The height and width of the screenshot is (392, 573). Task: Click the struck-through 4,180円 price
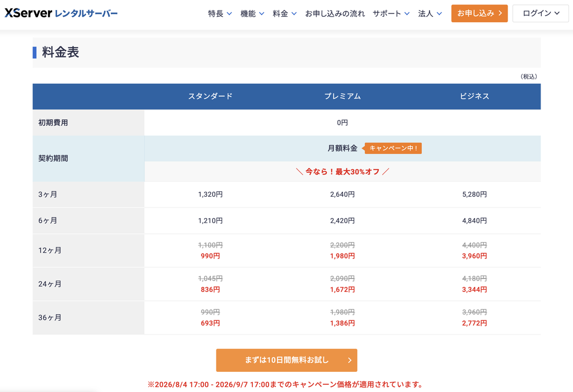click(x=475, y=278)
